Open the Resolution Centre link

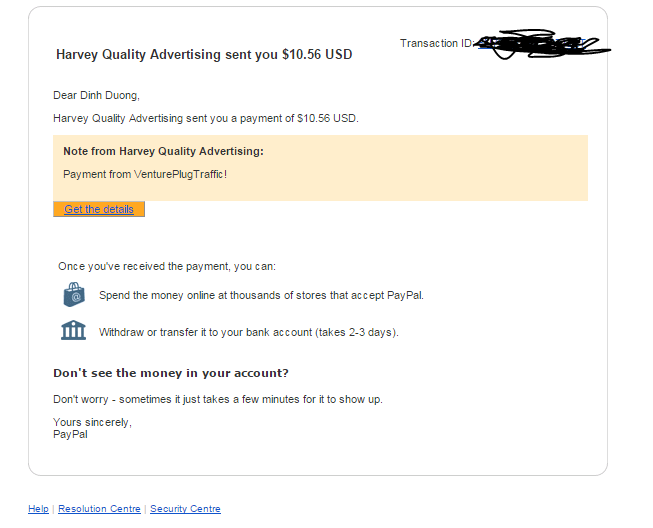[99, 509]
